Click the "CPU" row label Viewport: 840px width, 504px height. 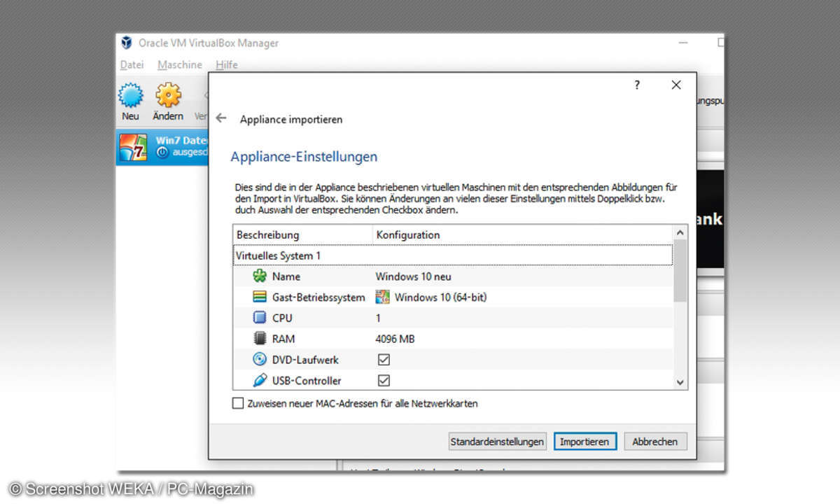pos(282,318)
